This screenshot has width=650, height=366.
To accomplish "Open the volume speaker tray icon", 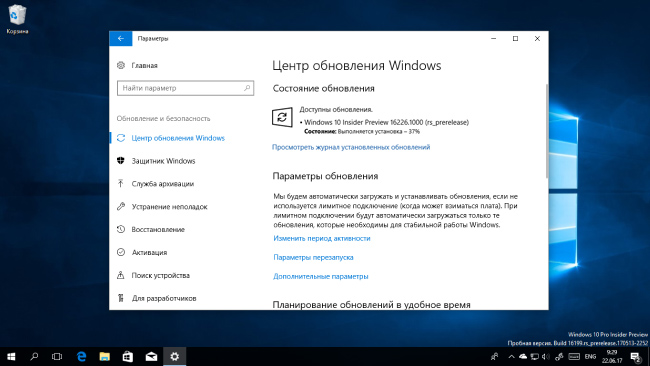I will point(546,356).
